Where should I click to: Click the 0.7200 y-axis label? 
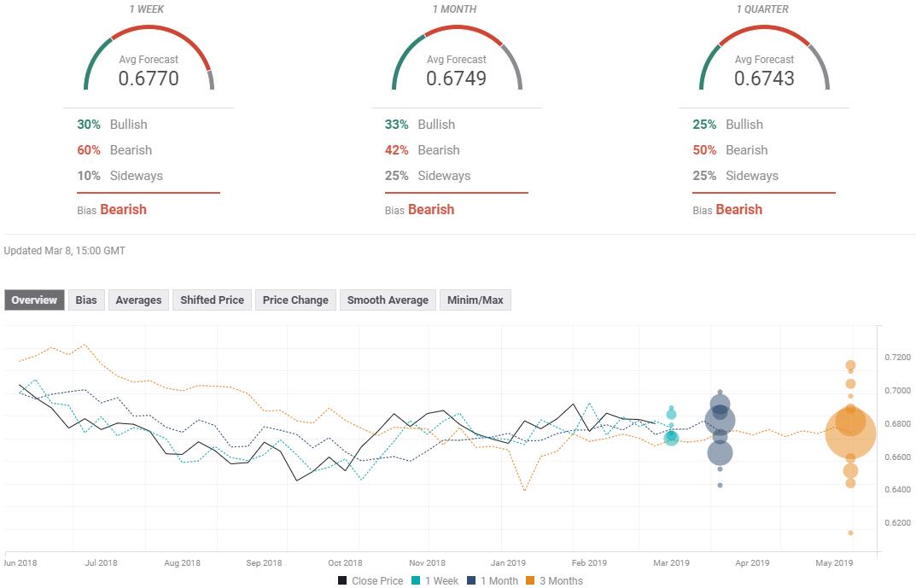click(897, 358)
